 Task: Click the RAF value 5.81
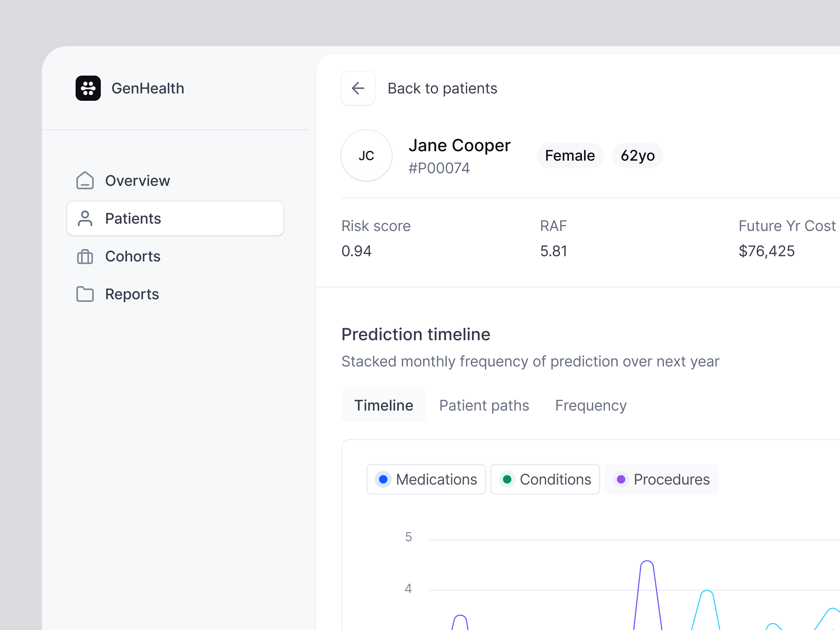(554, 251)
